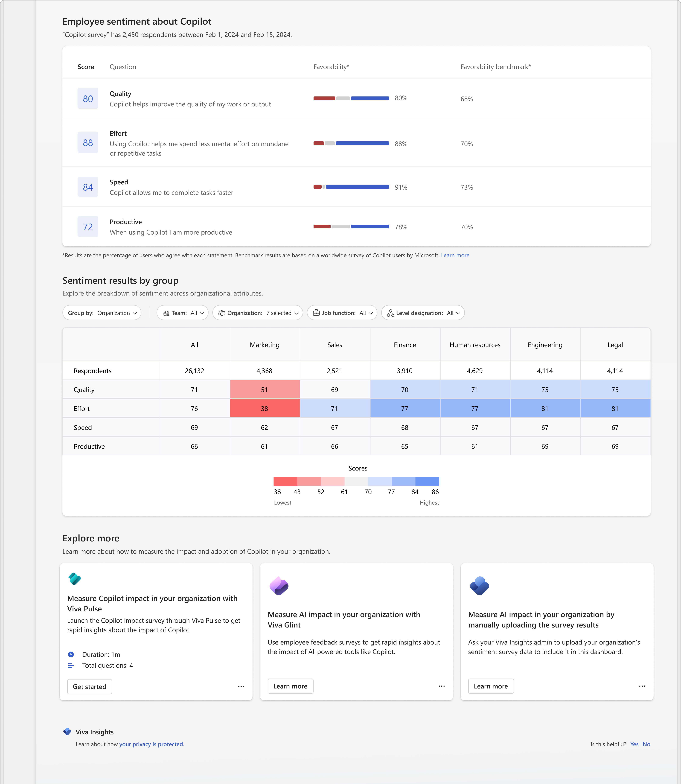
Task: Click the people icon in the Team filter
Action: point(166,312)
